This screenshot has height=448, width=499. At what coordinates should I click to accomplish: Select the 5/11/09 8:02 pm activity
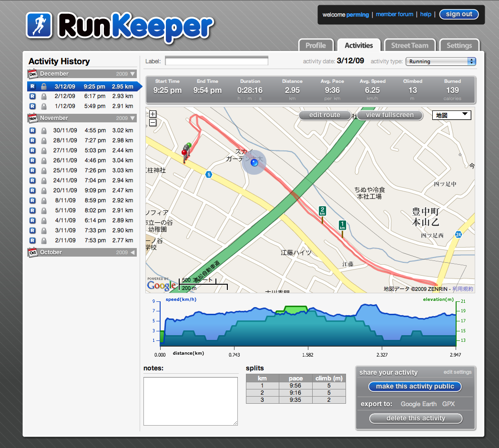82,210
